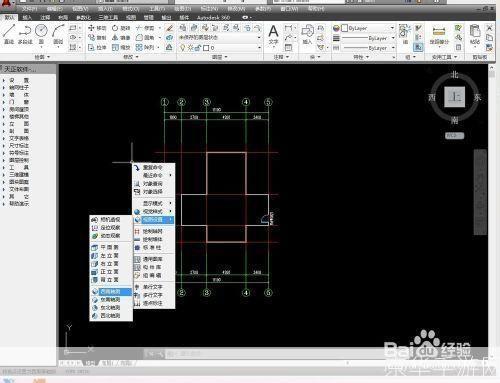Select highlighted Southwest isometric view entry
Image resolution: width=500 pixels, height=383 pixels.
(x=111, y=292)
